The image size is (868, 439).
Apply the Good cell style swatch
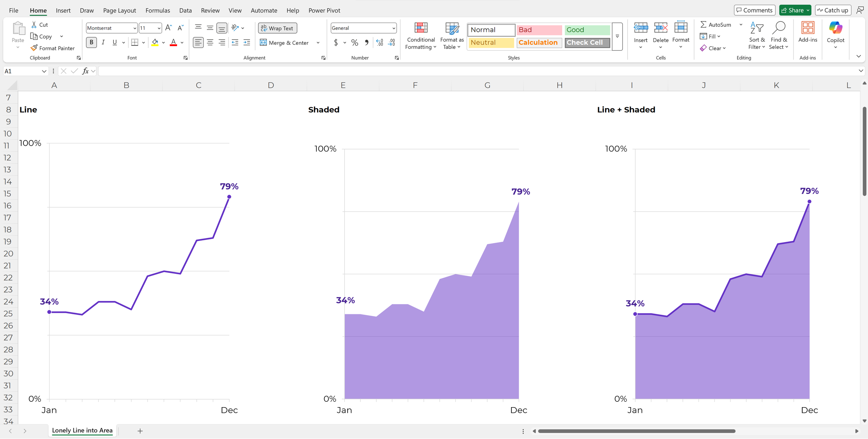point(587,30)
